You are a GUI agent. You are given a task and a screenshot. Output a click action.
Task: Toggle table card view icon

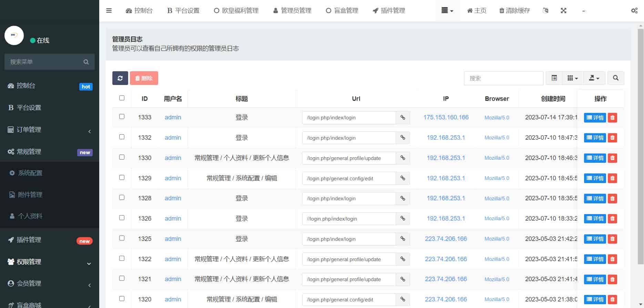pos(554,78)
